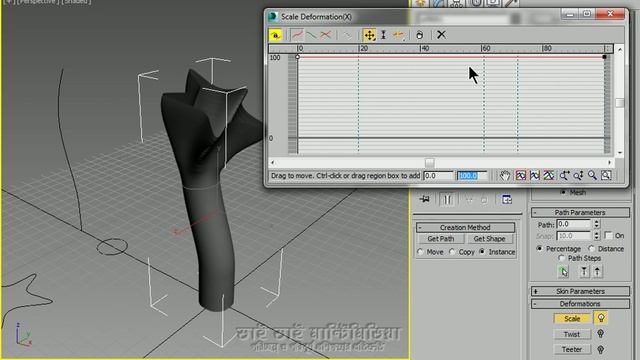Click the Reset Curve X icon

[441, 35]
